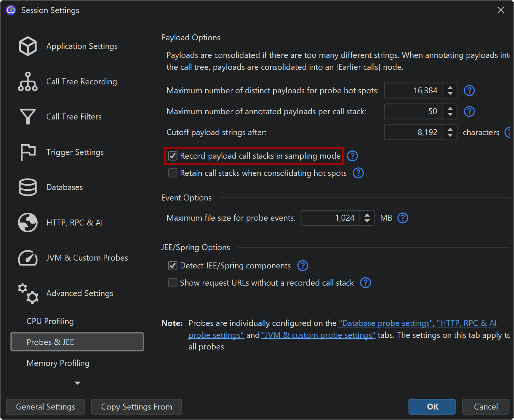
Task: Open help for record payload call stacks
Action: (x=352, y=156)
